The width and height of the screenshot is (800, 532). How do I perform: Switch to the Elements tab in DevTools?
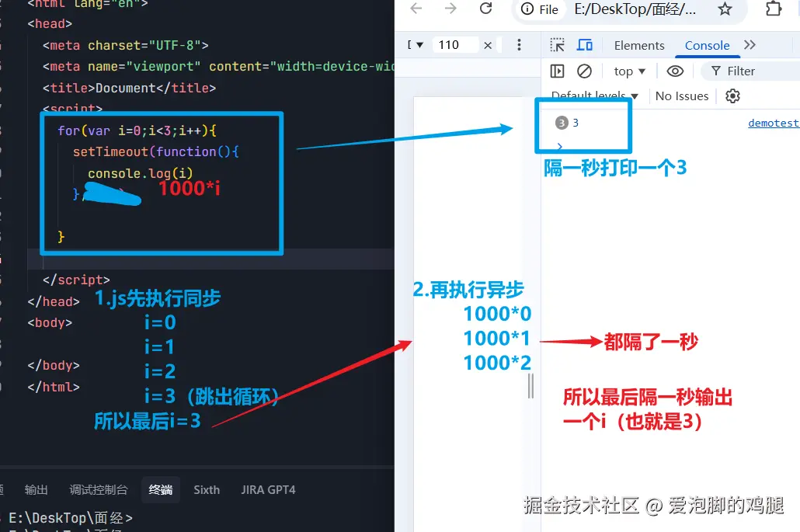point(639,45)
